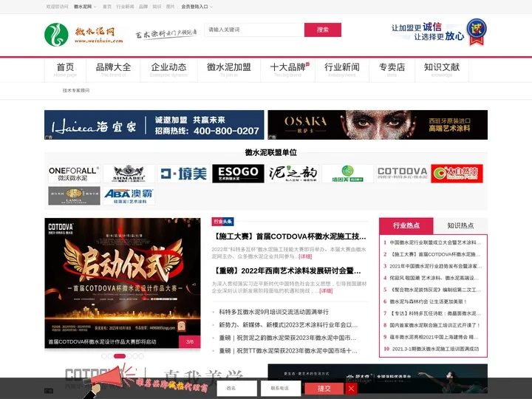Image resolution: width=532 pixels, height=399 pixels.
Task: Open 十大品牌 navigation item
Action: click(287, 70)
